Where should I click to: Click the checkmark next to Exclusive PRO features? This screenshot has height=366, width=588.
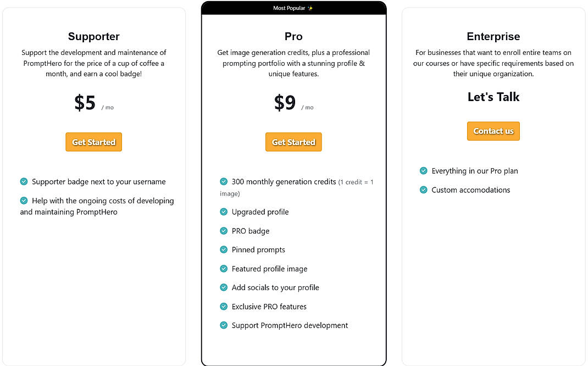224,307
